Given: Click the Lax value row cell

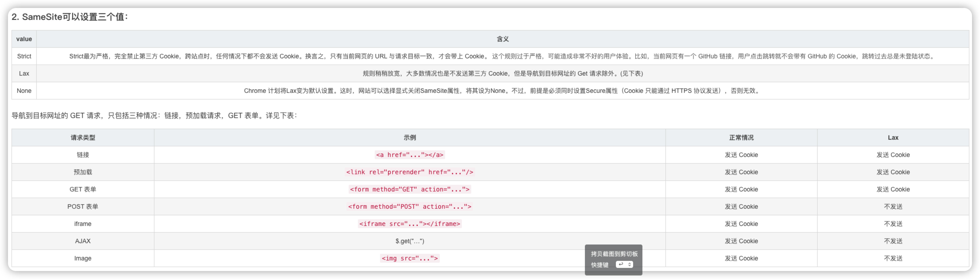Looking at the screenshot, I should click(x=24, y=73).
